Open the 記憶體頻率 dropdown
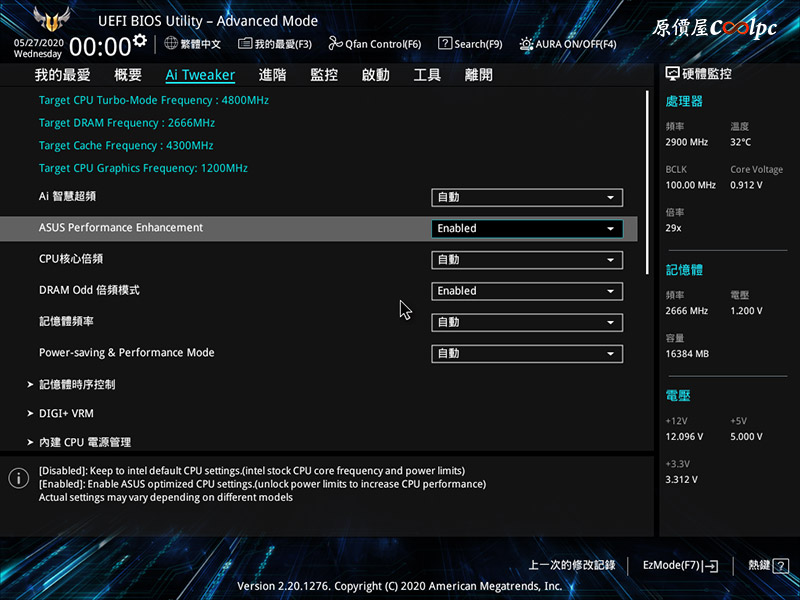 527,322
